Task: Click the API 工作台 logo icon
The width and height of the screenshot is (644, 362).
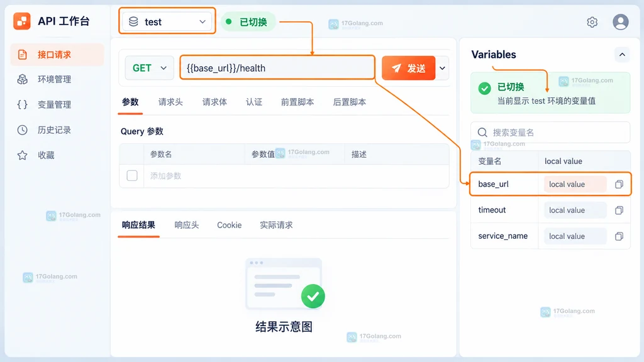Action: (x=22, y=21)
